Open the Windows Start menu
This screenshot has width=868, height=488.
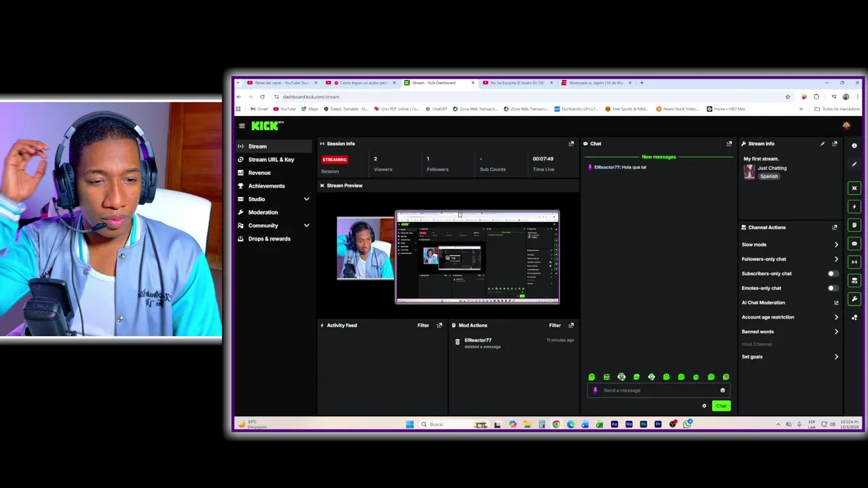[410, 424]
